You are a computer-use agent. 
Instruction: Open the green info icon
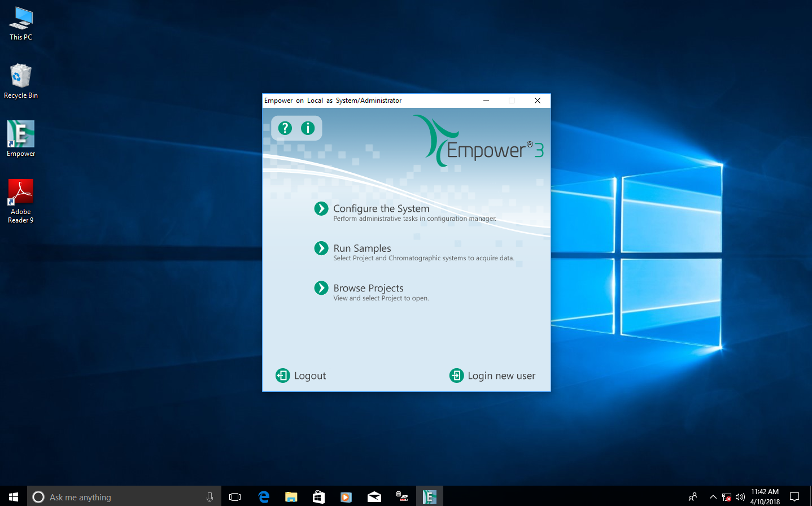coord(308,128)
